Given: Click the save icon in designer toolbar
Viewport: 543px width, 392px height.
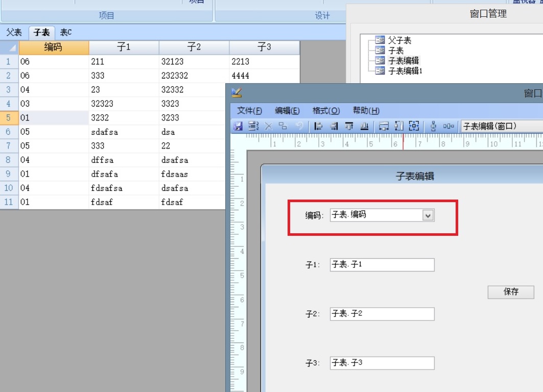Looking at the screenshot, I should 238,126.
